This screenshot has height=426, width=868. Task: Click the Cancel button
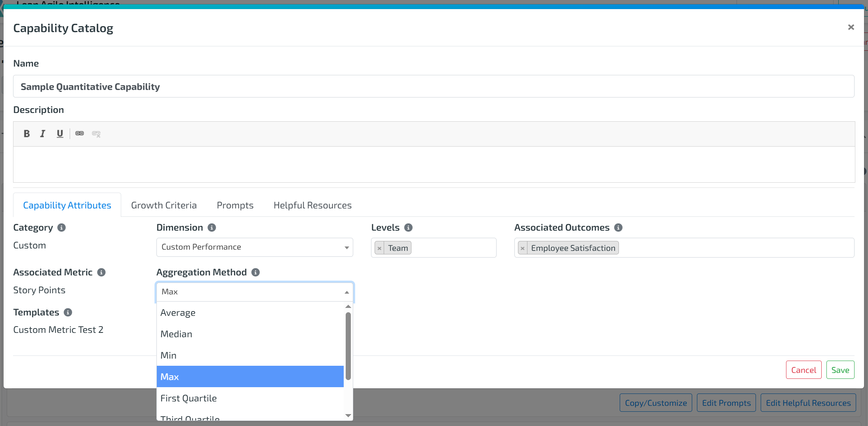[804, 370]
